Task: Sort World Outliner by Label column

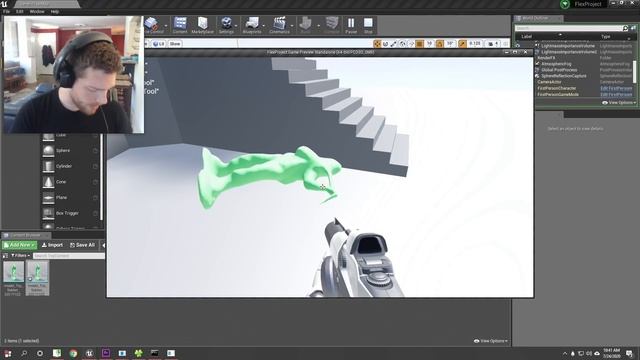Action: (x=527, y=36)
